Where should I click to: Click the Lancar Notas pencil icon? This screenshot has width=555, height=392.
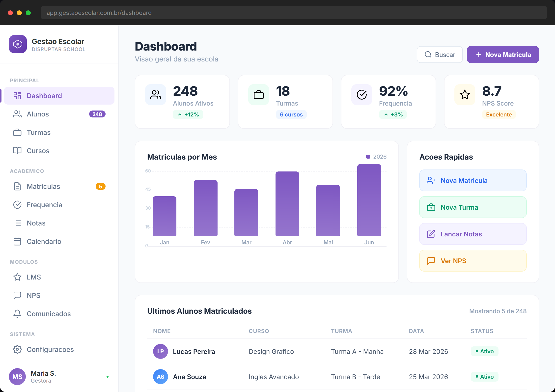[x=431, y=234]
